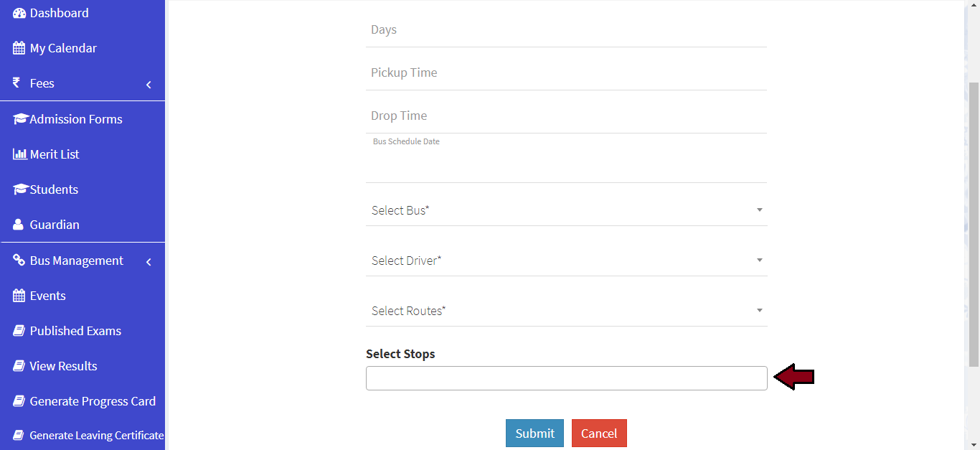Submit the bus schedule form
The width and height of the screenshot is (980, 450).
534,433
